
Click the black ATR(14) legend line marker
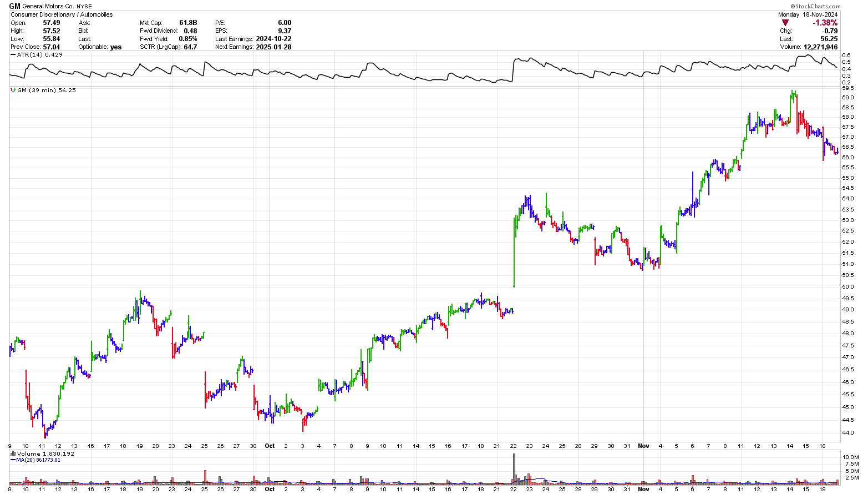tap(13, 54)
